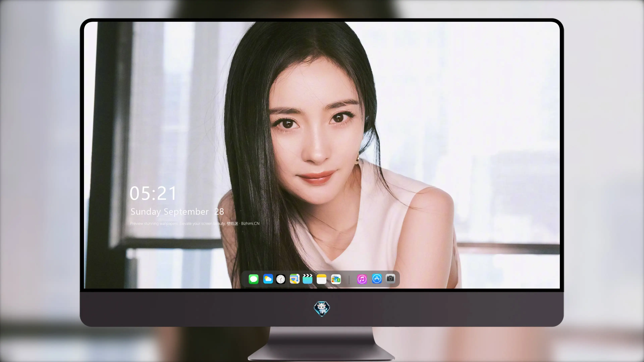Screen dimensions: 644x362
Task: Open the yellow Notes app icon
Action: (321, 279)
